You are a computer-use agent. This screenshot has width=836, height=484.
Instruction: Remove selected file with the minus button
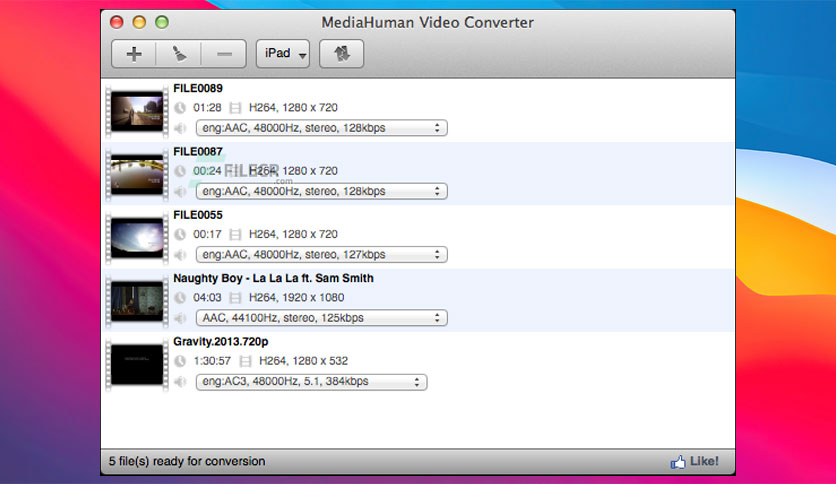[x=224, y=54]
